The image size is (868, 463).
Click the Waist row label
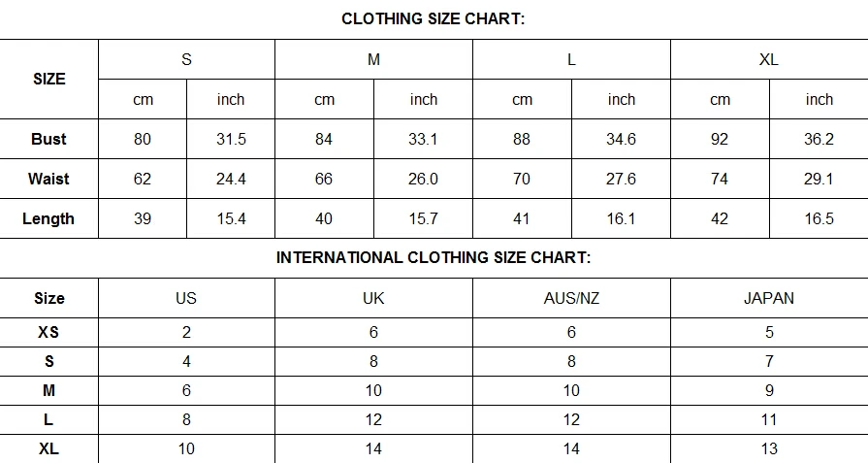[48, 179]
